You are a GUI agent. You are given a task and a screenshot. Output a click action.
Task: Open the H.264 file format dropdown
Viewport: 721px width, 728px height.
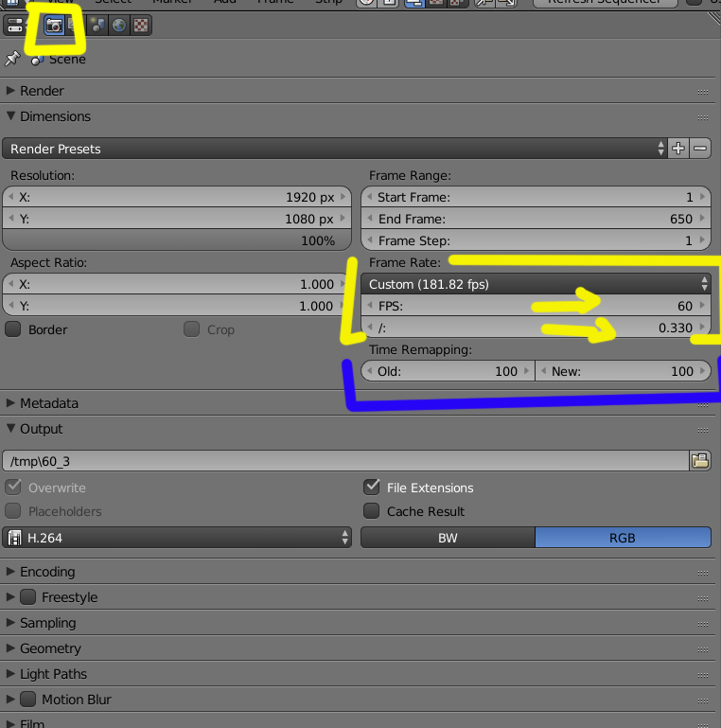click(177, 538)
